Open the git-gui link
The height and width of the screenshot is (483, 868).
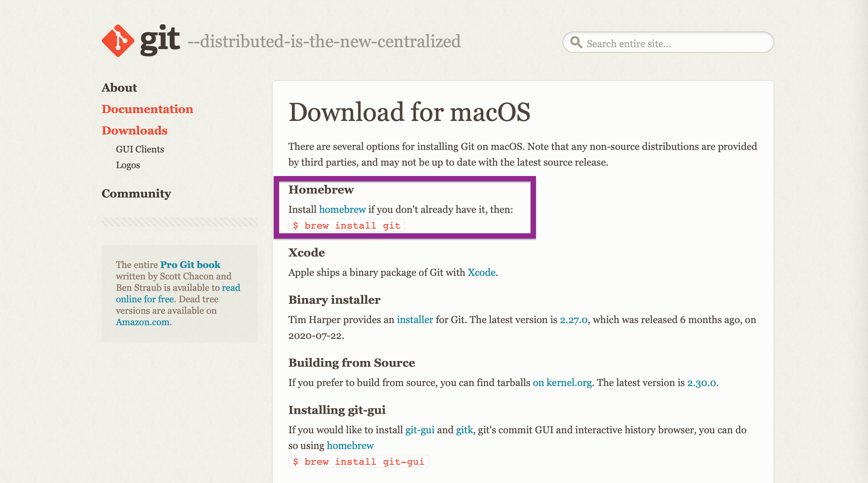click(x=420, y=430)
